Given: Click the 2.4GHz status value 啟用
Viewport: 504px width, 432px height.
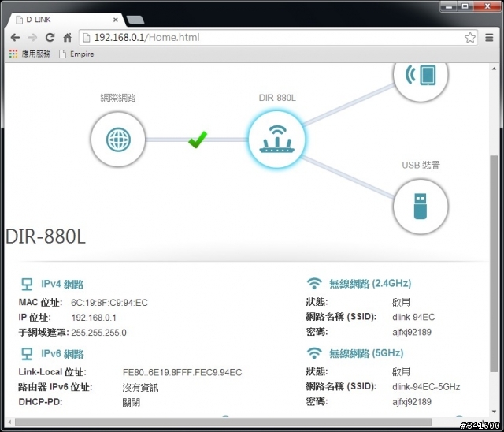Looking at the screenshot, I should click(x=401, y=303).
